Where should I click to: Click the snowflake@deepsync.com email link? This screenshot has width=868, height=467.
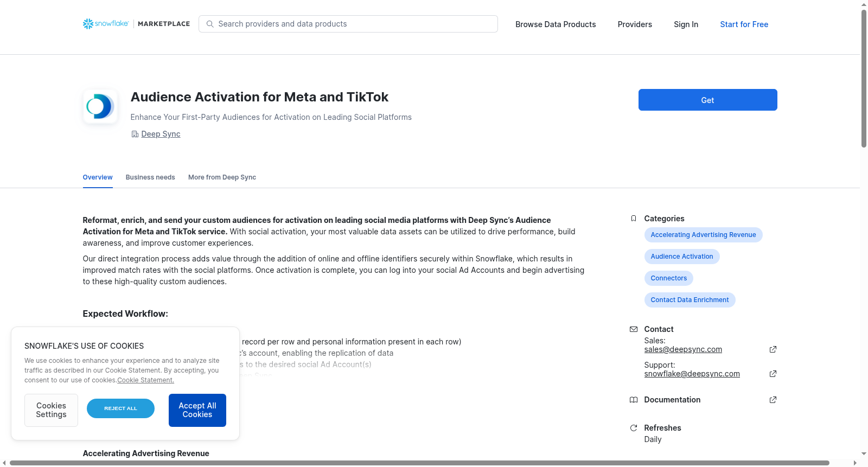point(692,374)
